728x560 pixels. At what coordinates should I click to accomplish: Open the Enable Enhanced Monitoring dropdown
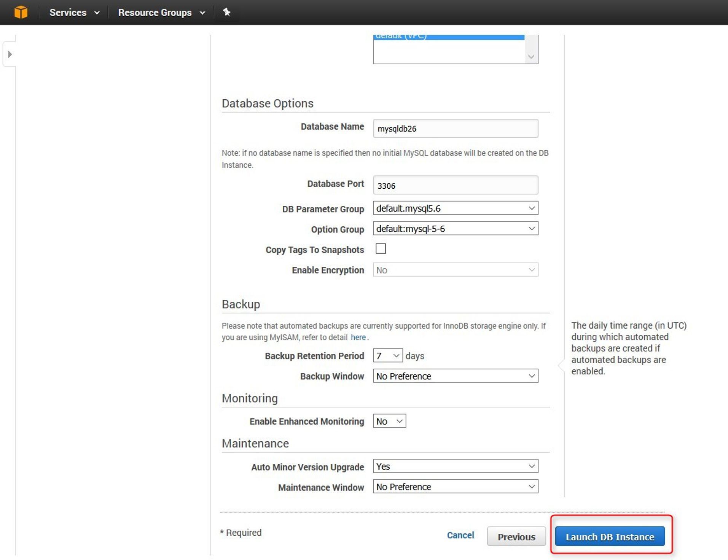click(x=389, y=421)
